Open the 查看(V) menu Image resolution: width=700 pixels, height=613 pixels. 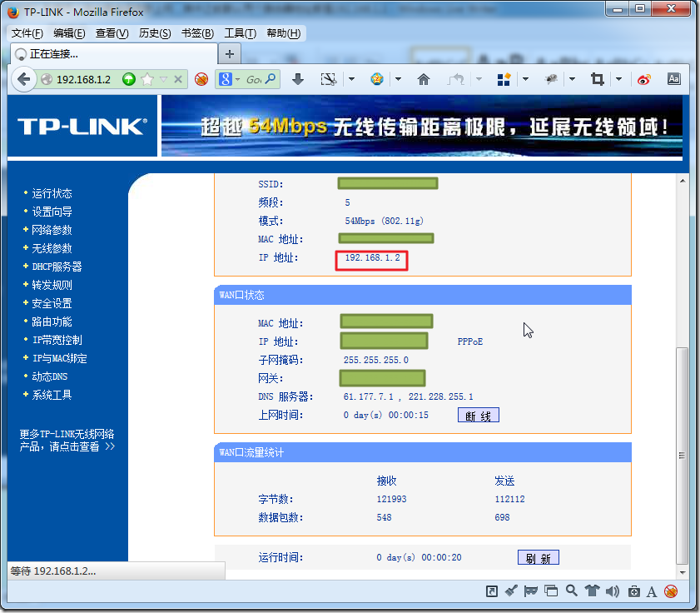pyautogui.click(x=112, y=33)
